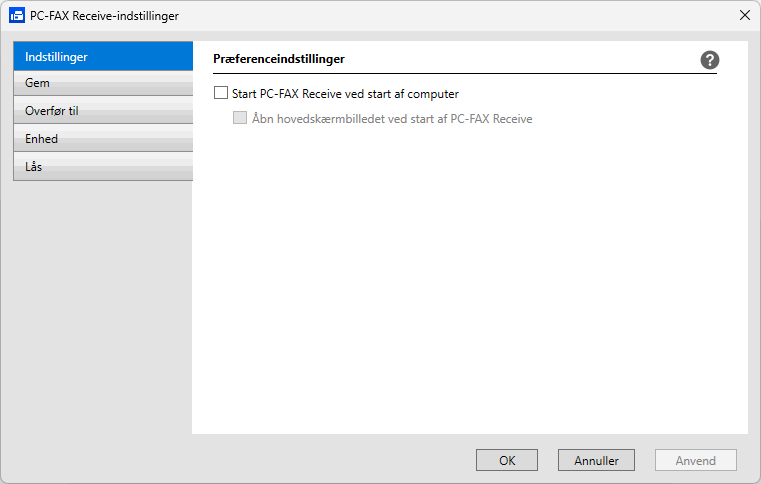Click the PC-FAX Receive-indstillinger title text
761x484 pixels.
[x=105, y=16]
